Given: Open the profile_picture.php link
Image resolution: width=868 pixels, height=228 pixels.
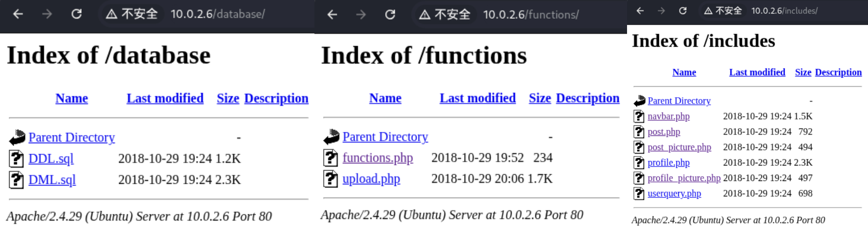Looking at the screenshot, I should [684, 178].
